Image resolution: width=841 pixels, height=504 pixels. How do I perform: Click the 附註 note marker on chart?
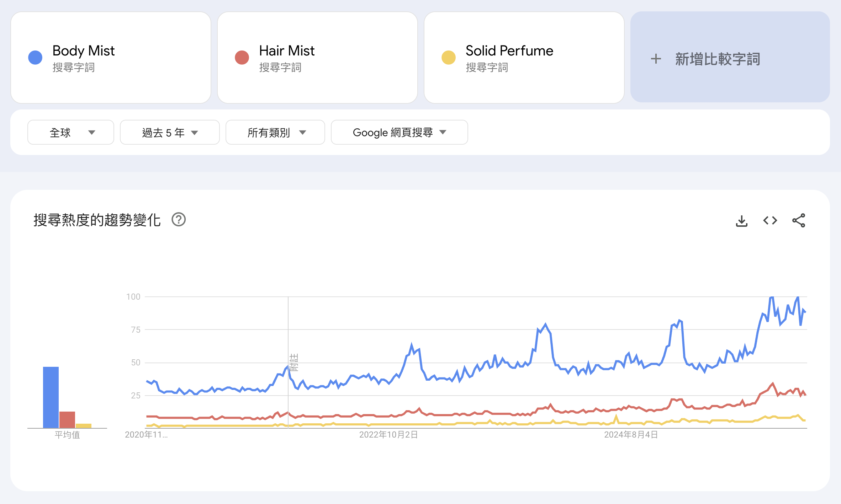pyautogui.click(x=294, y=362)
